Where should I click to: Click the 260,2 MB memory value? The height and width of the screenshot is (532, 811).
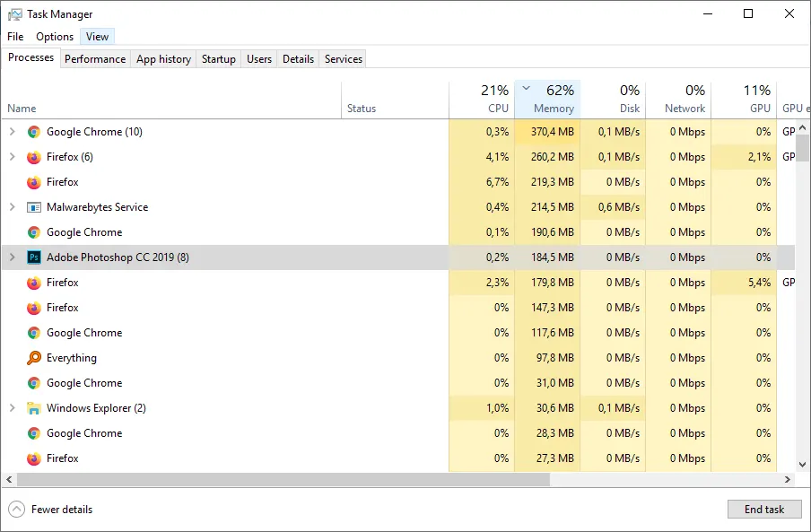pos(553,157)
